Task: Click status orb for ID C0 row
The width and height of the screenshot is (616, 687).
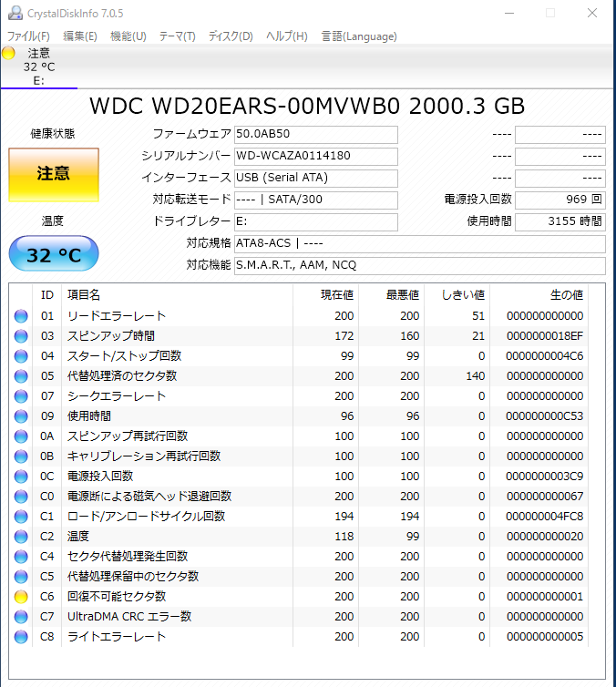Action: 21,497
